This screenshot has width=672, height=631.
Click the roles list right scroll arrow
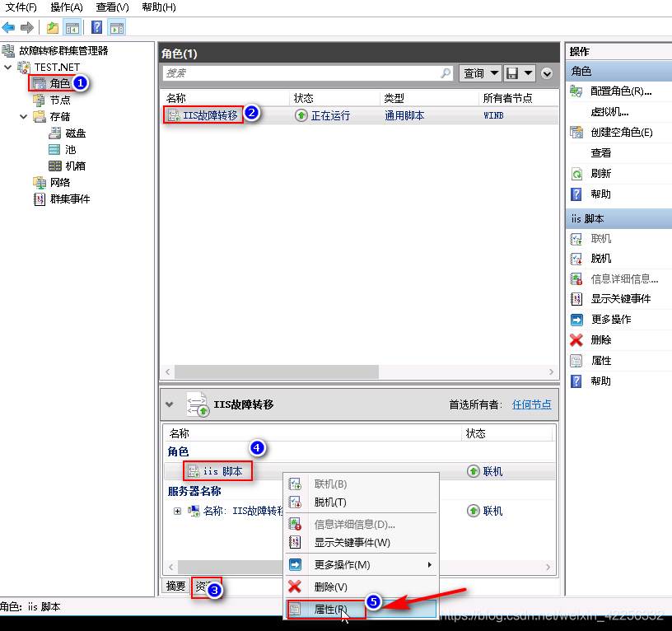point(551,372)
